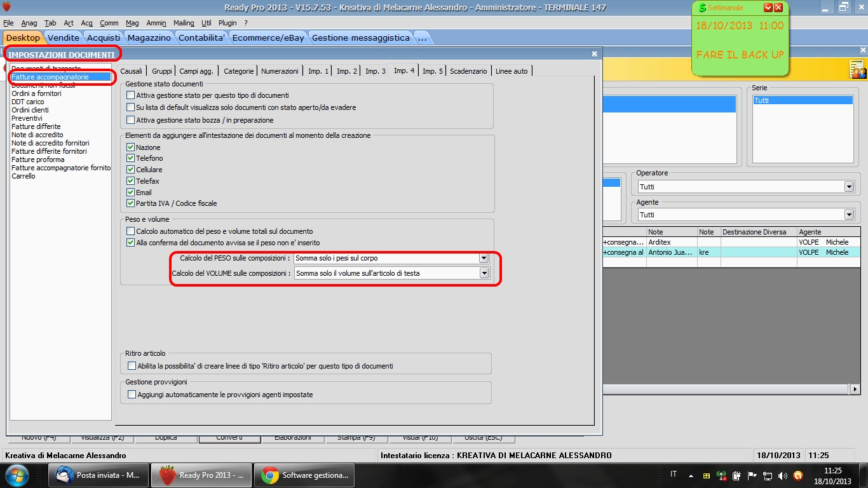Click the IT language indicator

coord(674,474)
